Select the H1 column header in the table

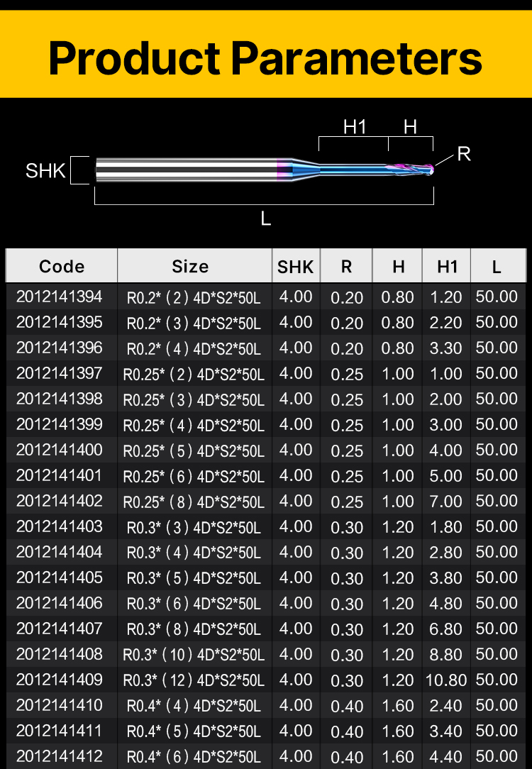point(447,267)
